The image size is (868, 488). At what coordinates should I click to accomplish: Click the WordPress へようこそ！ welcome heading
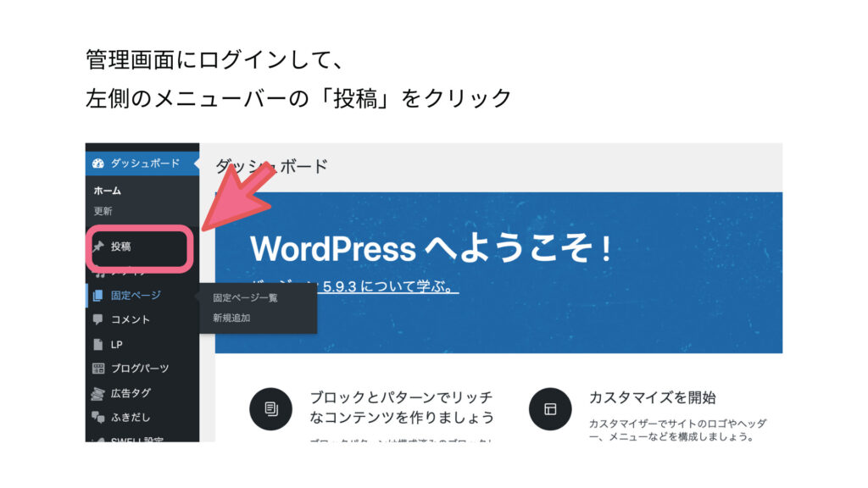point(431,248)
